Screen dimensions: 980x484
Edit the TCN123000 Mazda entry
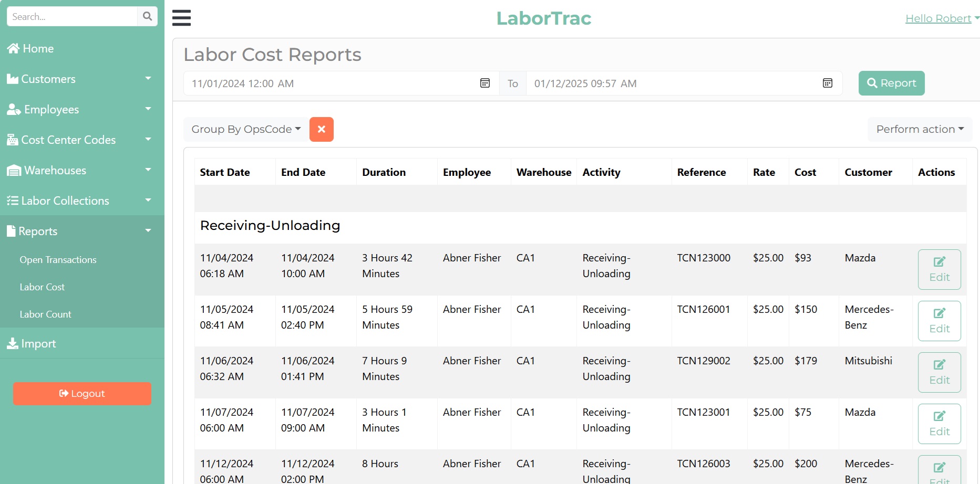tap(939, 269)
